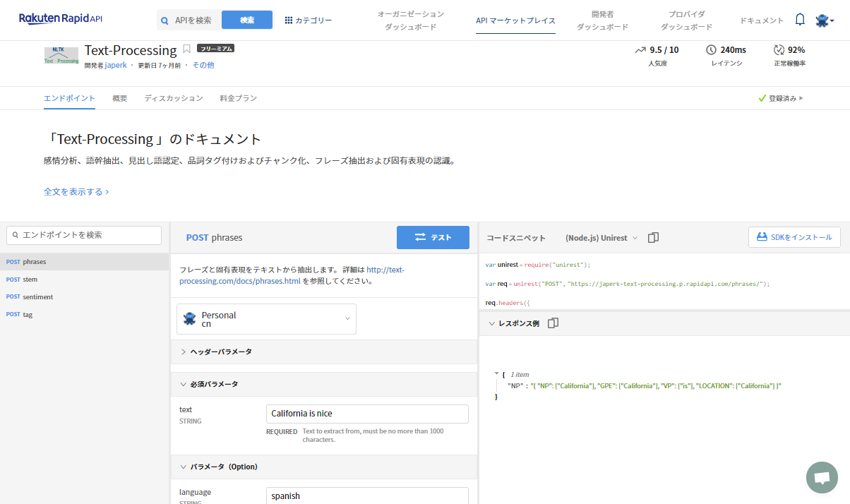Click the language field containing spanish
Image resolution: width=850 pixels, height=504 pixels.
367,496
